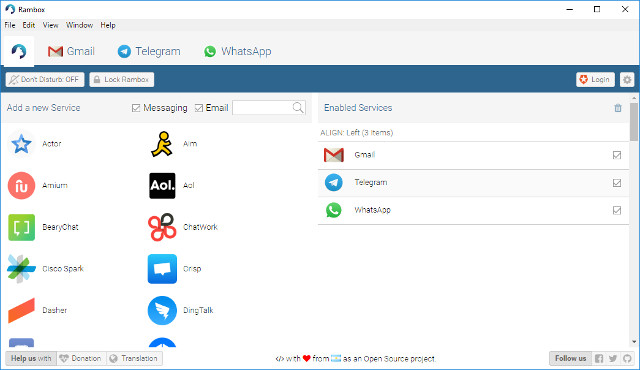Disable the Telegram service checkbox
The height and width of the screenshot is (370, 640).
[x=617, y=183]
